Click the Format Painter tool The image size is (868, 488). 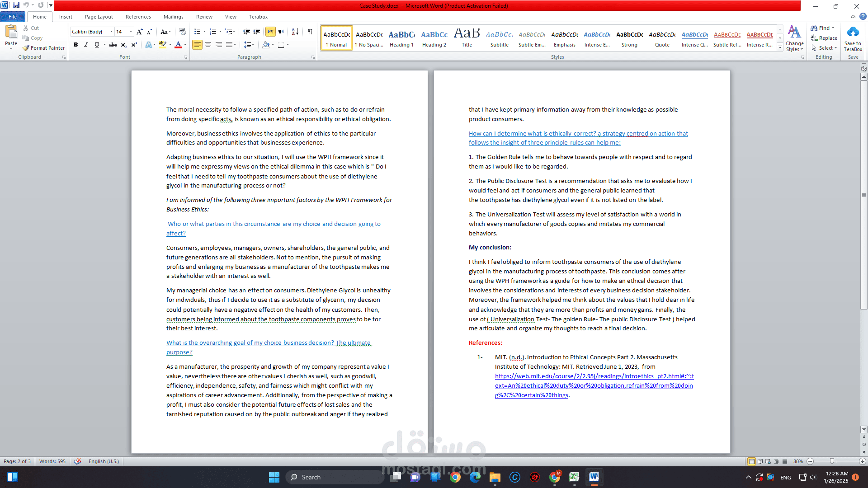click(x=43, y=48)
